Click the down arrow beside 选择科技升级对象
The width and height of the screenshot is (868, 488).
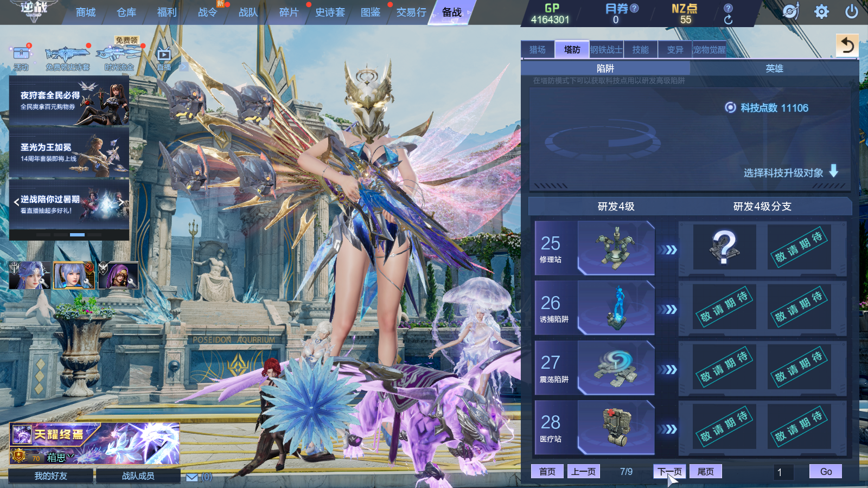click(834, 171)
